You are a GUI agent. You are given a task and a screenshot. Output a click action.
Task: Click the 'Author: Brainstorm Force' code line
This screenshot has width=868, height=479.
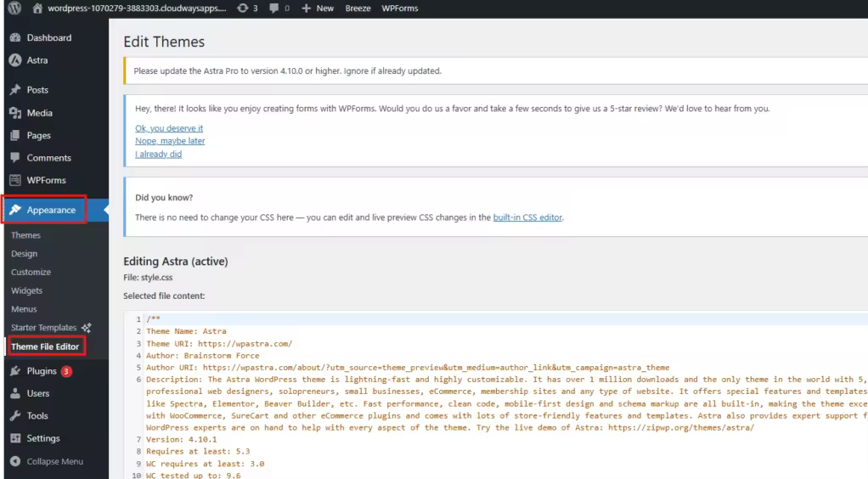203,356
